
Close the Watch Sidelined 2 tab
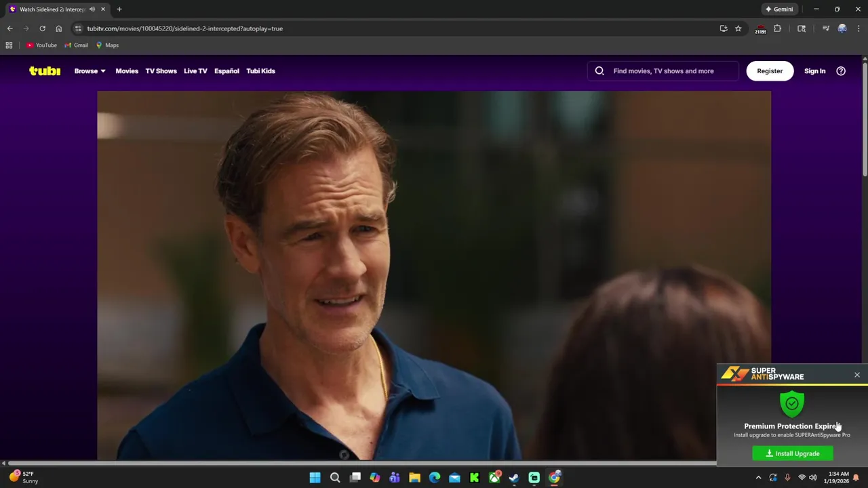(x=103, y=9)
